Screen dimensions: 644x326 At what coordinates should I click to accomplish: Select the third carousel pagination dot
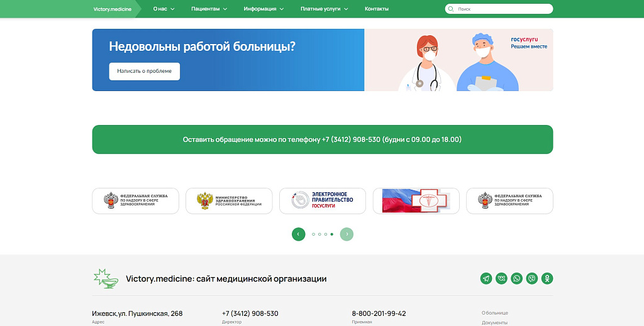tap(326, 234)
